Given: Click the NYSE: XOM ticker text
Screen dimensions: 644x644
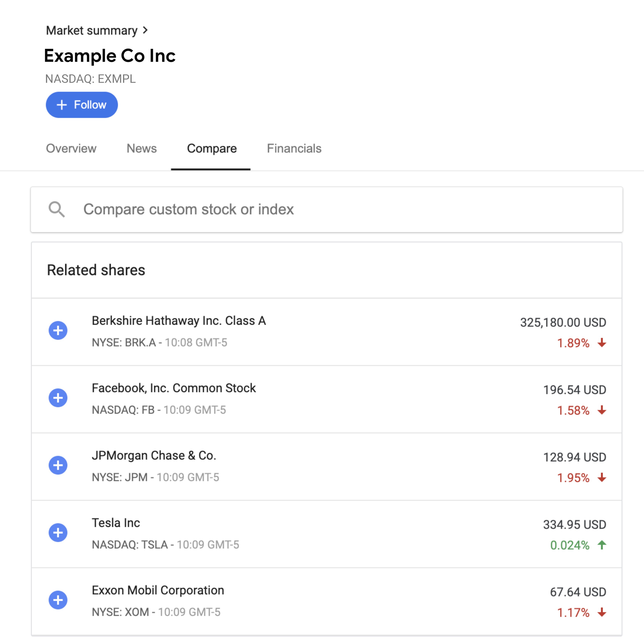Looking at the screenshot, I should [x=120, y=612].
